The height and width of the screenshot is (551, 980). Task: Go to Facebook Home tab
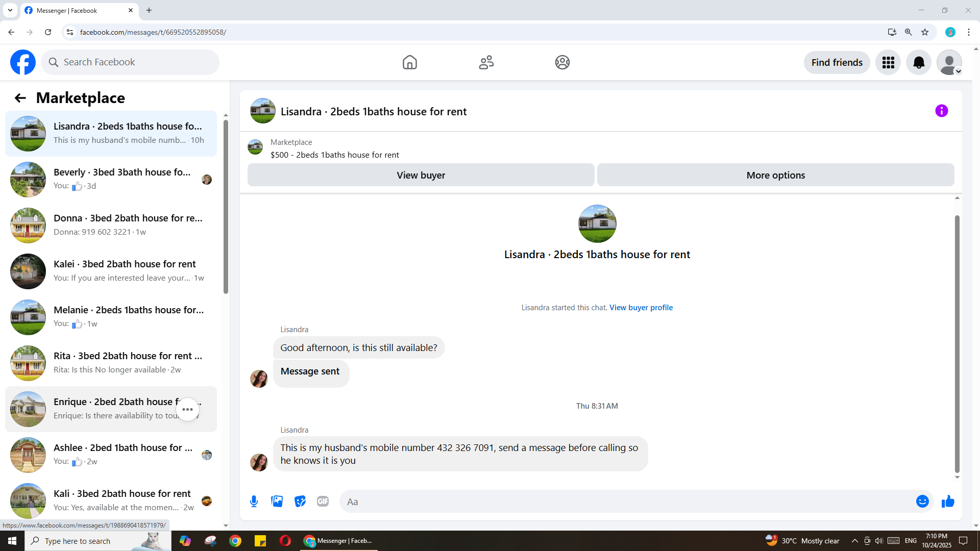(x=409, y=62)
